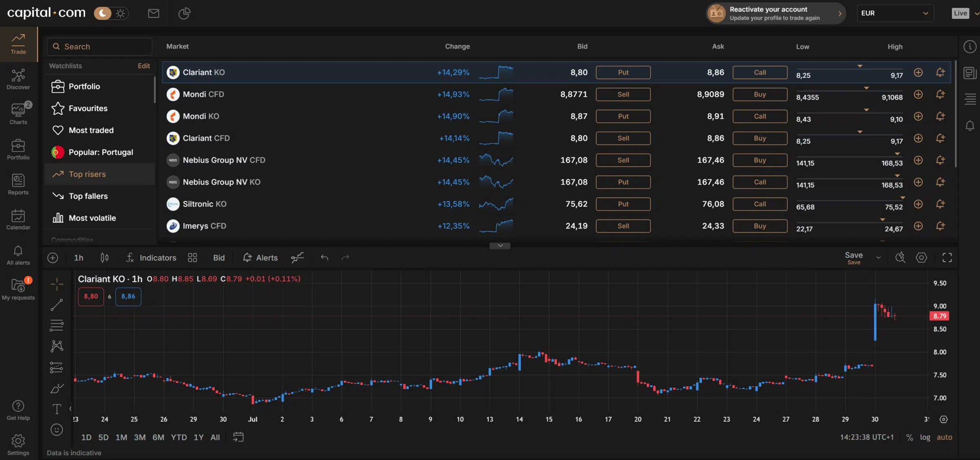Open the chart layout grid selector

click(x=192, y=258)
